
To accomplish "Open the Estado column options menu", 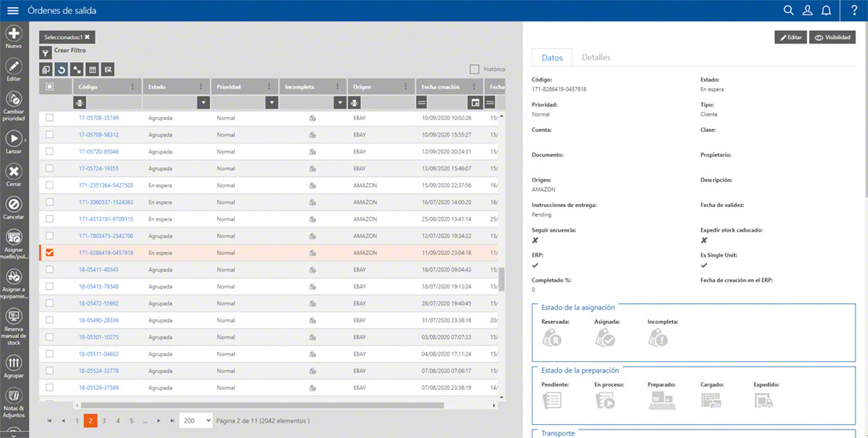I will pos(201,86).
